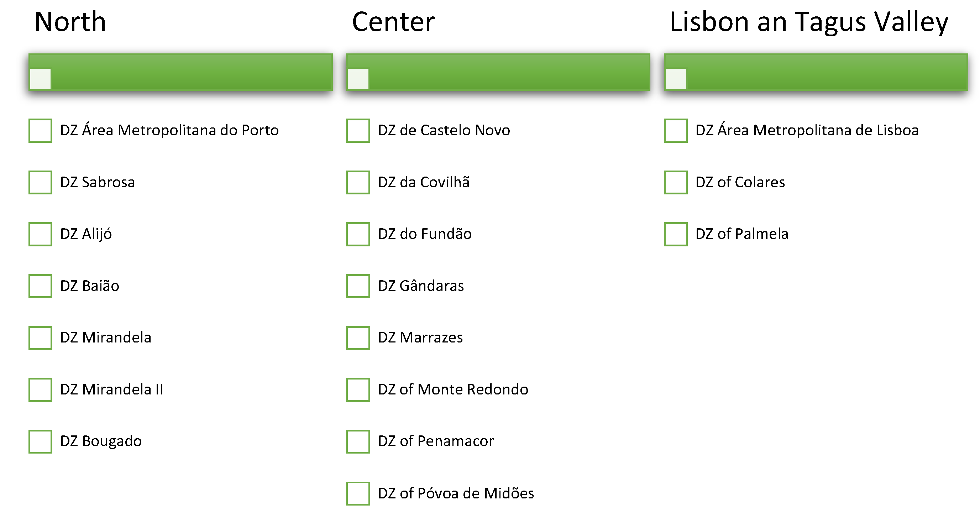Enable the DZ of Monte Redondo checkbox
The height and width of the screenshot is (518, 980).
[358, 389]
